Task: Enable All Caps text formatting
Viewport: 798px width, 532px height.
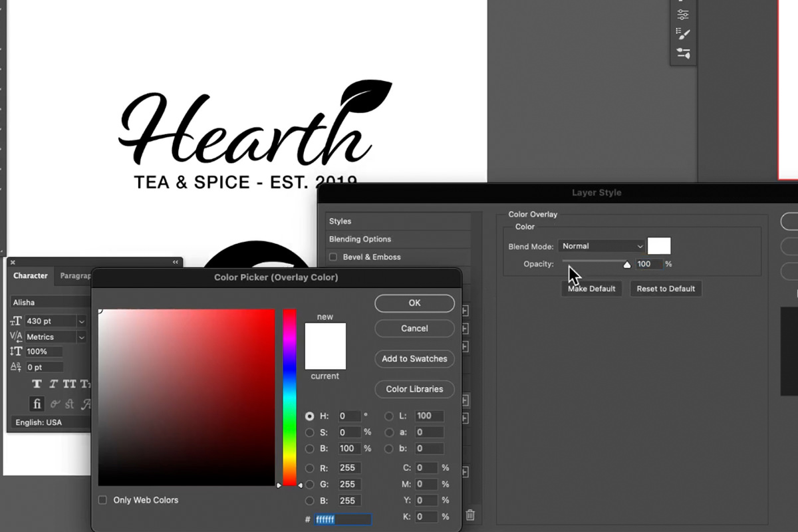Action: click(x=68, y=384)
